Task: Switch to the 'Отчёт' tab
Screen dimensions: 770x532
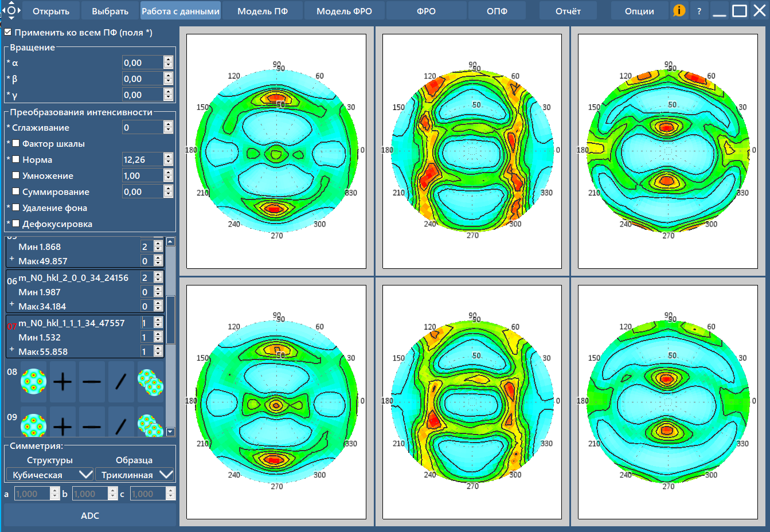Action: (x=568, y=11)
